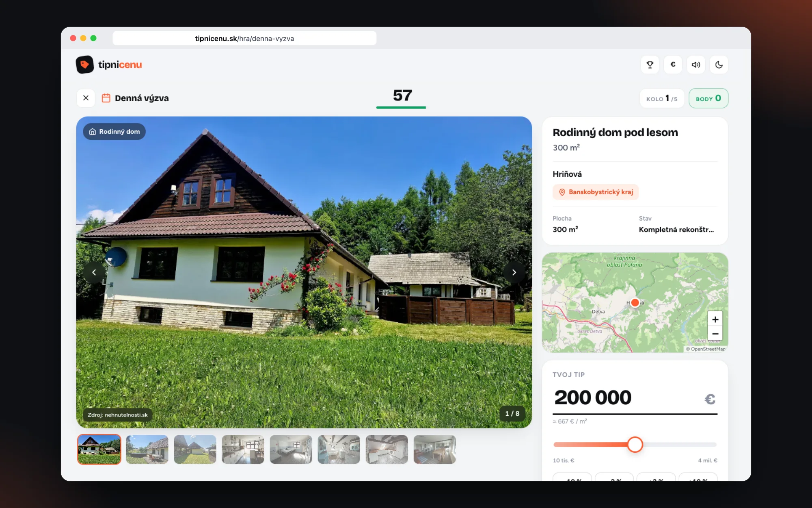Show the next property photo
Screen dimensions: 812x508
514,272
